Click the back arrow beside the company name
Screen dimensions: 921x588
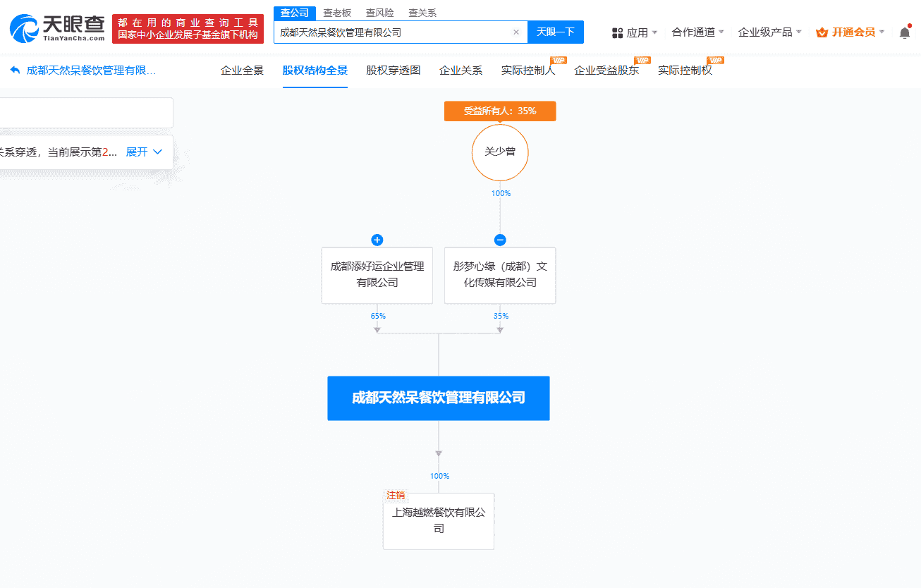15,71
